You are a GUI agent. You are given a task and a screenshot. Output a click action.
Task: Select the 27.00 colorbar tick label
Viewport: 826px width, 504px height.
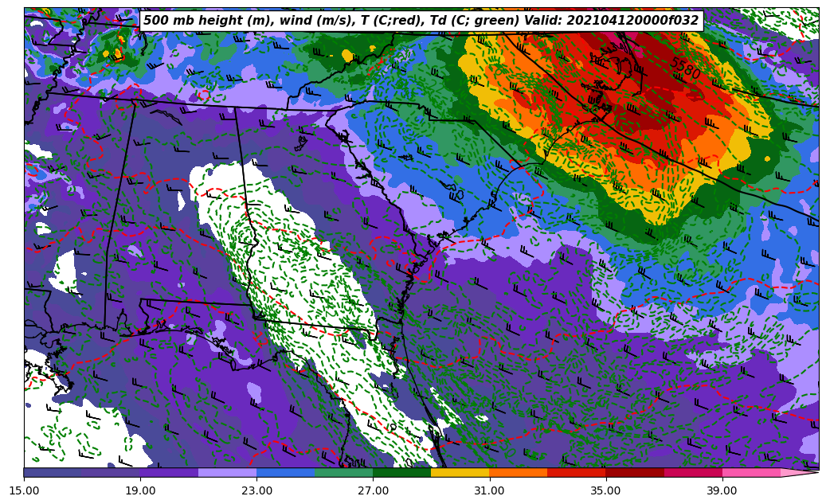373,490
